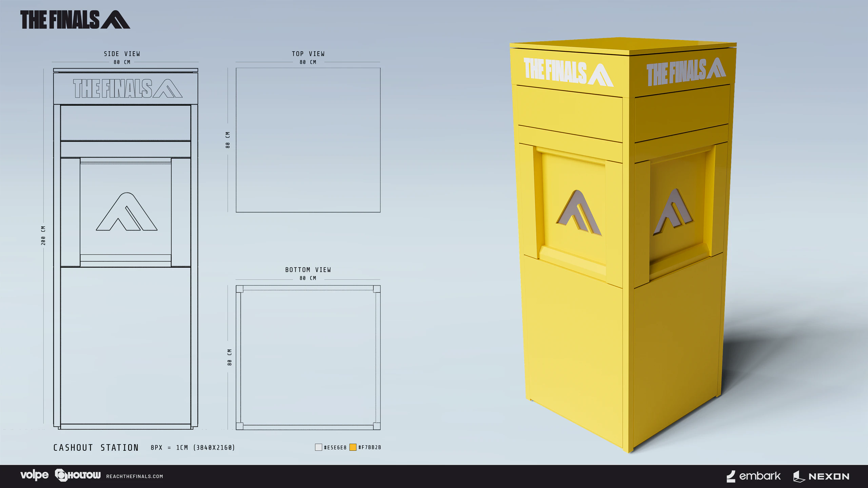Viewport: 868px width, 488px height.
Task: Select the '#F7BB2B' hex code text
Action: (x=370, y=447)
